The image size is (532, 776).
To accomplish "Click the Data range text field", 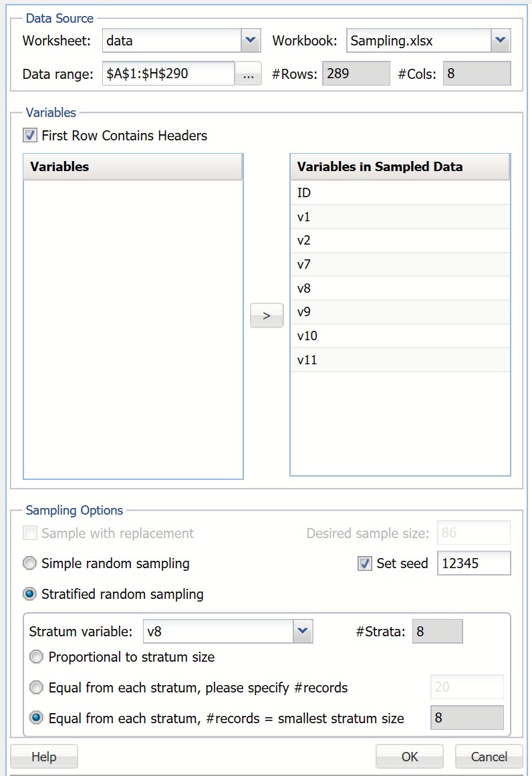I will pos(167,74).
